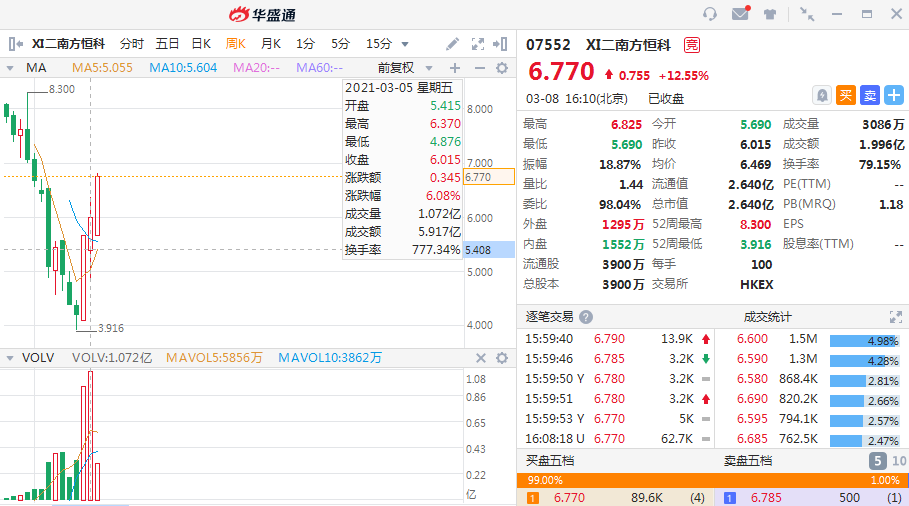Switch to the 日K chart tab
This screenshot has width=909, height=506.
(x=201, y=44)
